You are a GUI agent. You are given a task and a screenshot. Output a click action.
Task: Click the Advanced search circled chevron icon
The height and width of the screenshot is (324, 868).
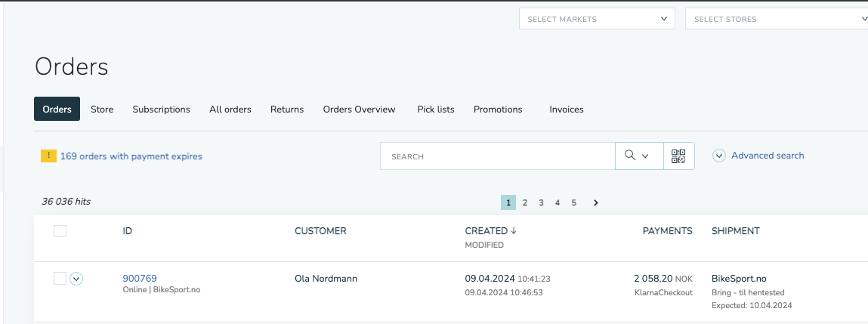(719, 156)
